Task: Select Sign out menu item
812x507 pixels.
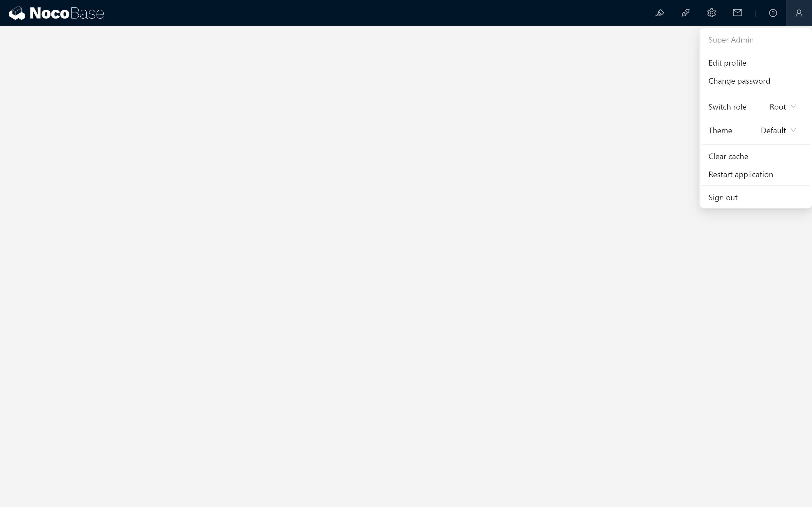Action: [723, 197]
